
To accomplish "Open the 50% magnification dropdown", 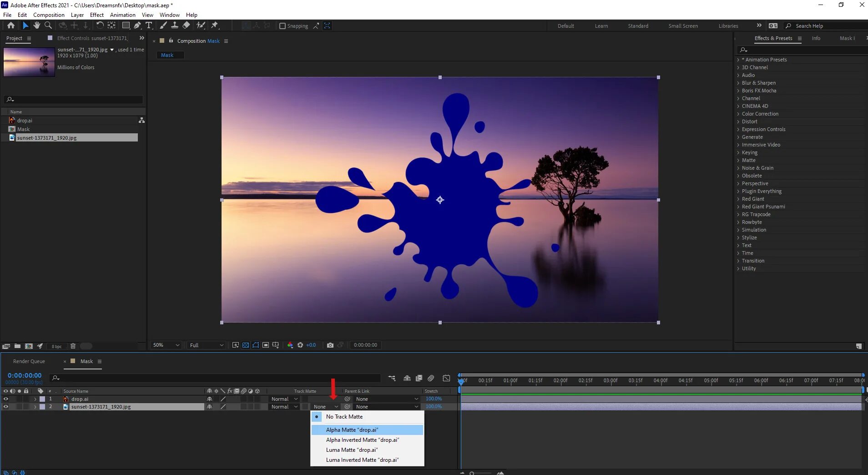I will [x=166, y=345].
